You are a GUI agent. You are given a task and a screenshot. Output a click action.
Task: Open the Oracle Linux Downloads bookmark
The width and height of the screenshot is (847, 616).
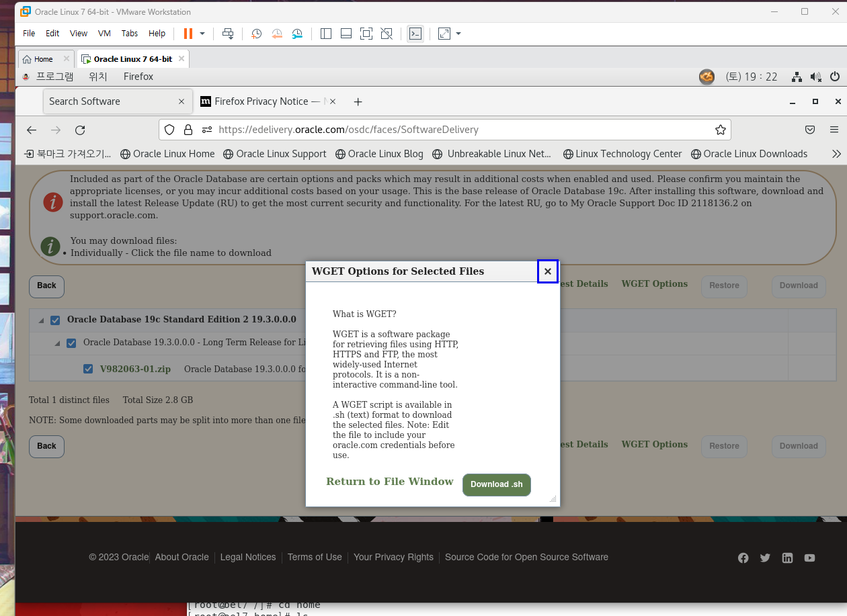pos(749,154)
